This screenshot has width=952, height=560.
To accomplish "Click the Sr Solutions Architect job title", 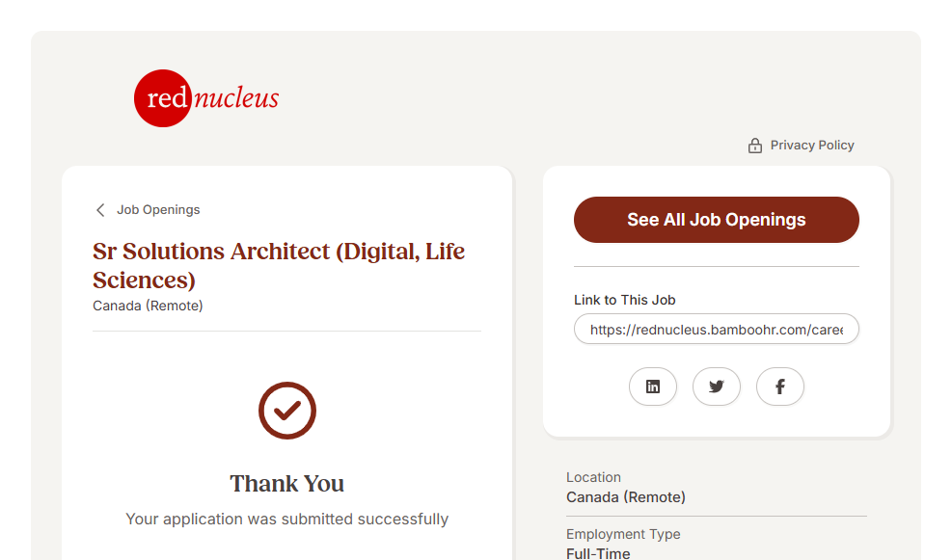I will pos(279,265).
